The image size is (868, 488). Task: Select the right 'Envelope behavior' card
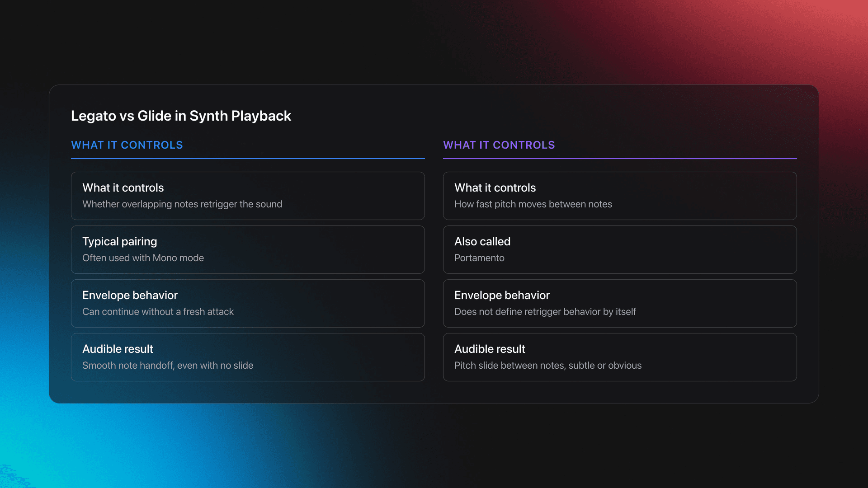pyautogui.click(x=620, y=303)
